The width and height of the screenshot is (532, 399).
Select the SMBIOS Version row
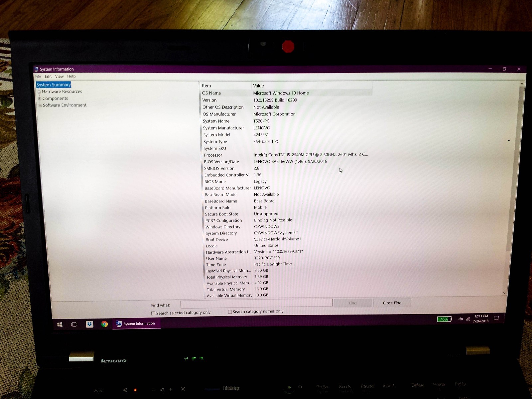288,168
